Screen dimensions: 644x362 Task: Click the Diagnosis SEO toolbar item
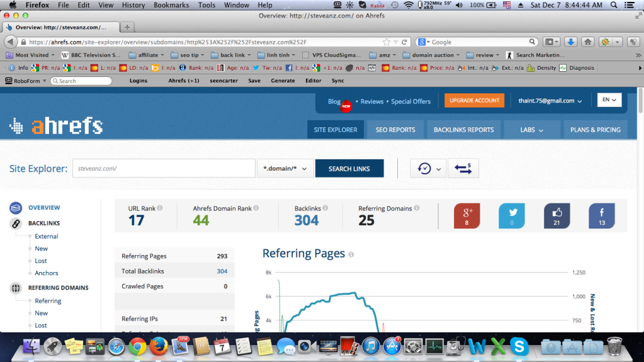coord(577,68)
